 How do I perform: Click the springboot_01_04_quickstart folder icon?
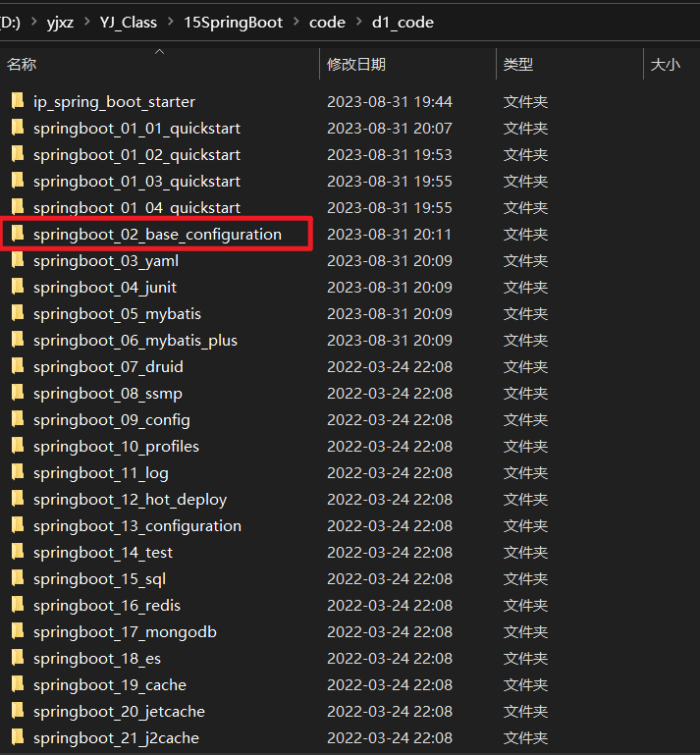pos(18,207)
